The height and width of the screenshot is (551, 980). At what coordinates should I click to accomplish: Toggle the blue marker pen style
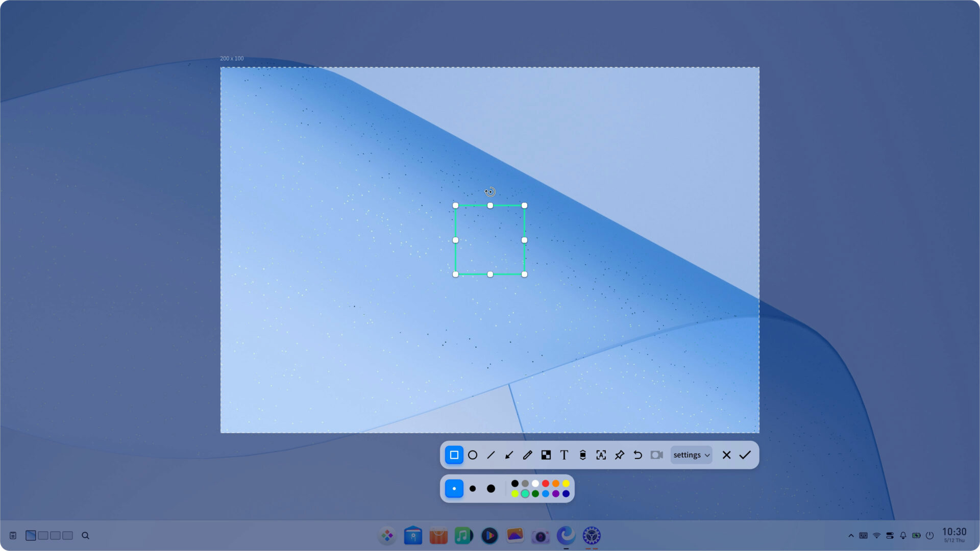[454, 488]
